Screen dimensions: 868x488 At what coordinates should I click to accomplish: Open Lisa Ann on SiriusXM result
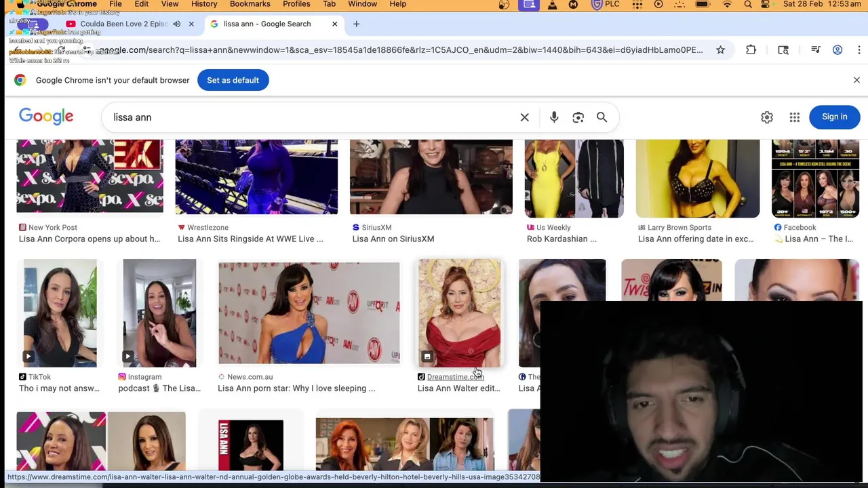[x=393, y=239]
